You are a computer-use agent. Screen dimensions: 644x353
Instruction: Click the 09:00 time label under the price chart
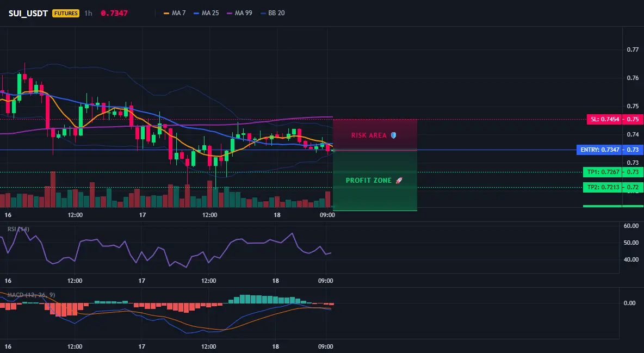point(327,215)
